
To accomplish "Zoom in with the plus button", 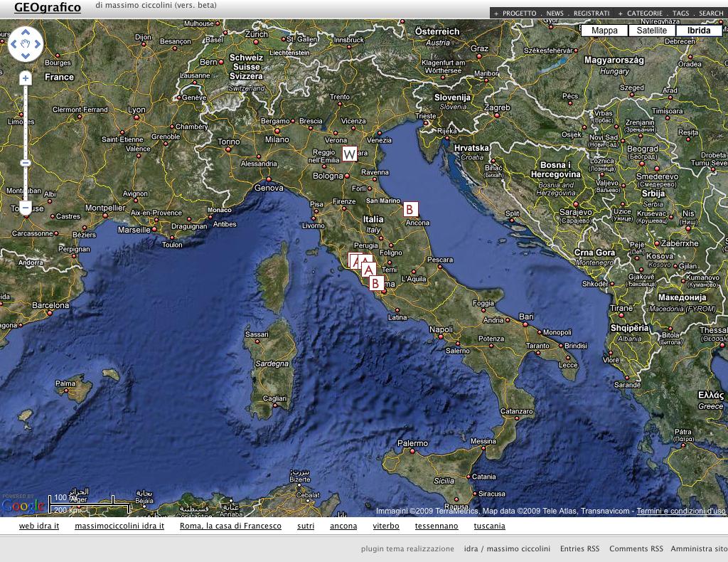I will pos(26,78).
